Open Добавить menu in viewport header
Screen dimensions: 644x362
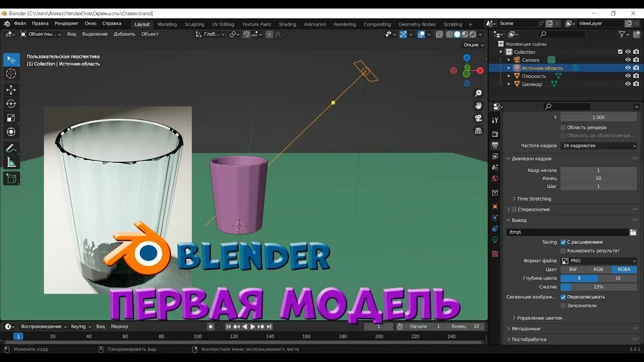124,34
